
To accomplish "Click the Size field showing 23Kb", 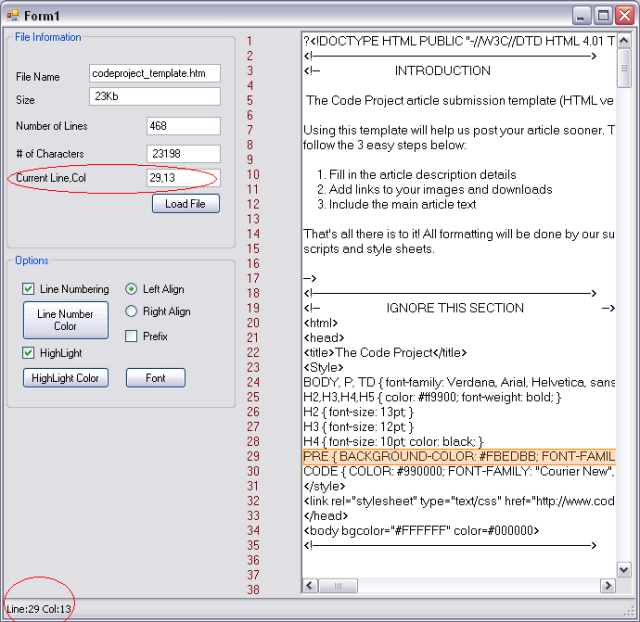I will coord(155,97).
